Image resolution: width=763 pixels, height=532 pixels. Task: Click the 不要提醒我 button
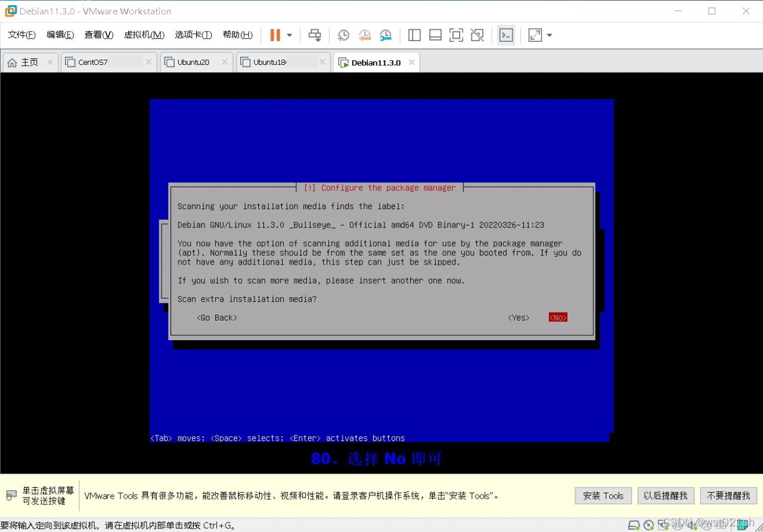pyautogui.click(x=728, y=496)
